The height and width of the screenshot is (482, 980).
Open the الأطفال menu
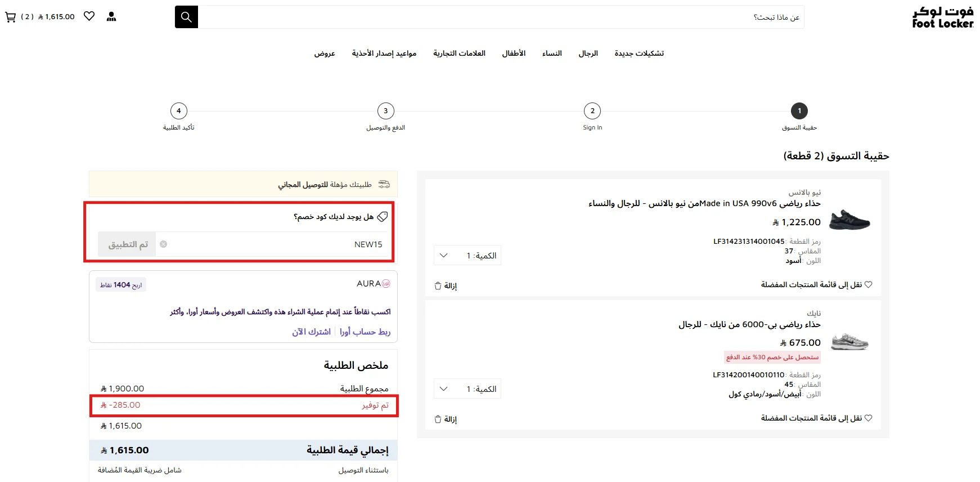click(514, 53)
